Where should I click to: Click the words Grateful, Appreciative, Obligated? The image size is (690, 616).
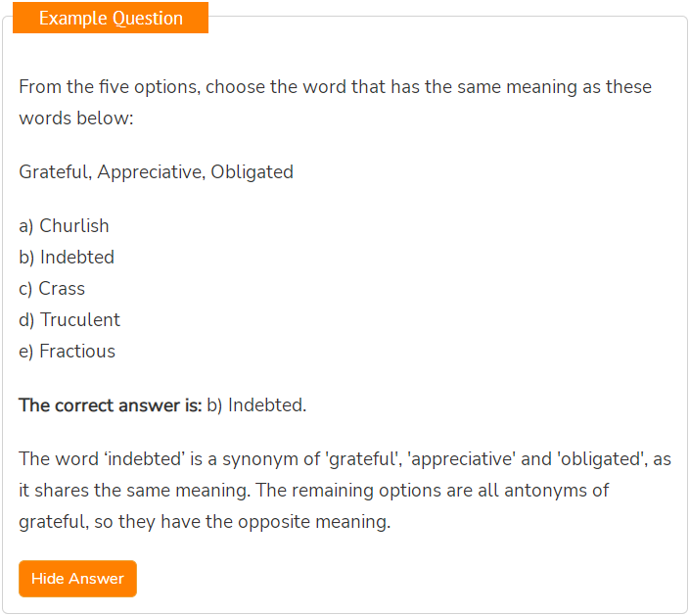[x=157, y=172]
